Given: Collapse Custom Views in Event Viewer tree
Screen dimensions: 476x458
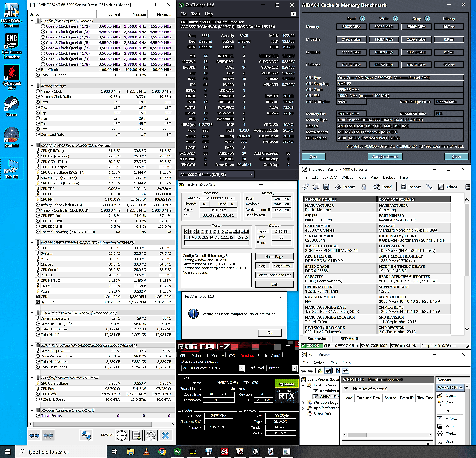Looking at the screenshot, I should (x=303, y=385).
